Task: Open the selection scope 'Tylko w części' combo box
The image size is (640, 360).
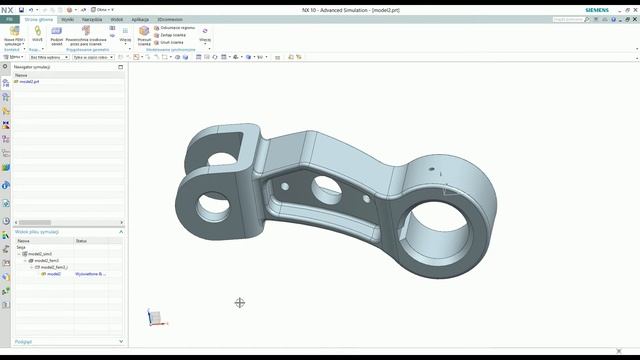Action: [x=93, y=57]
